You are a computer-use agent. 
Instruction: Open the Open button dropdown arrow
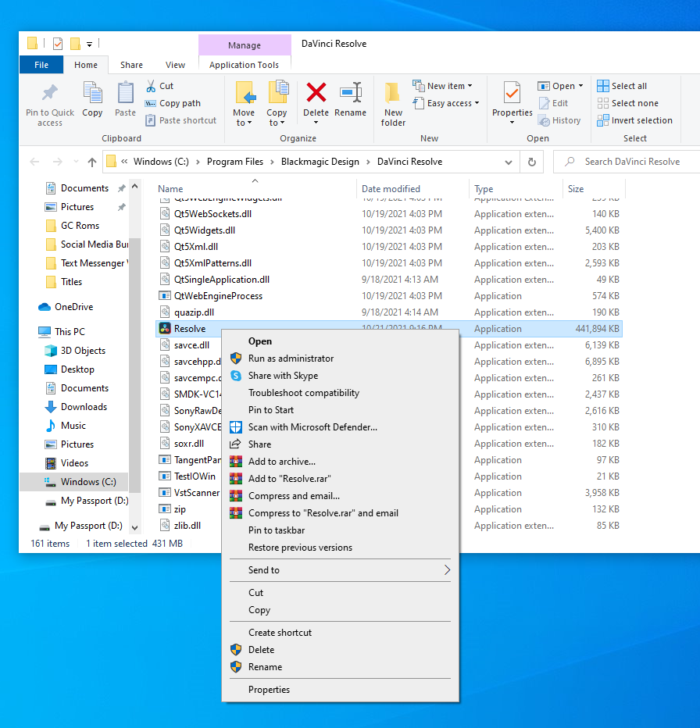tap(580, 86)
